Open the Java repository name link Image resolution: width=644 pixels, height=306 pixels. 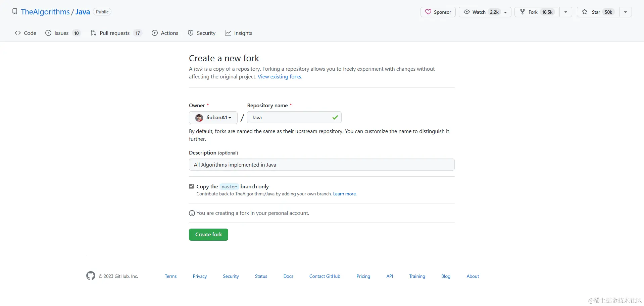pyautogui.click(x=83, y=12)
